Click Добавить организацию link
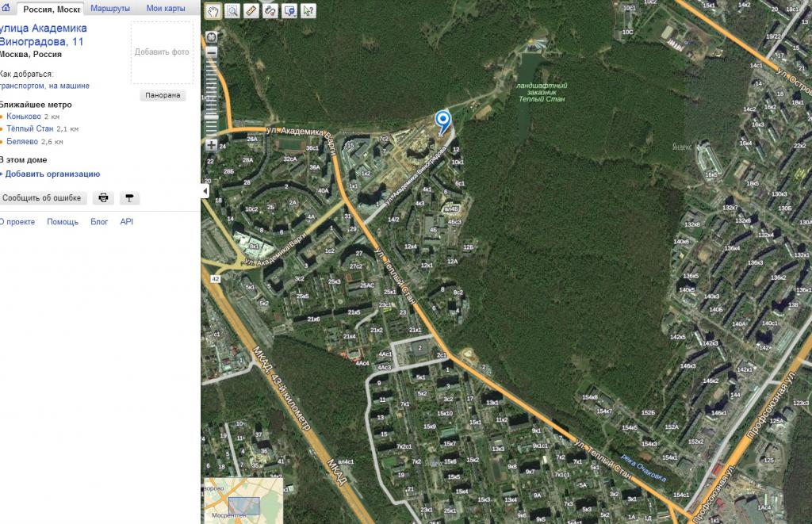 52,174
